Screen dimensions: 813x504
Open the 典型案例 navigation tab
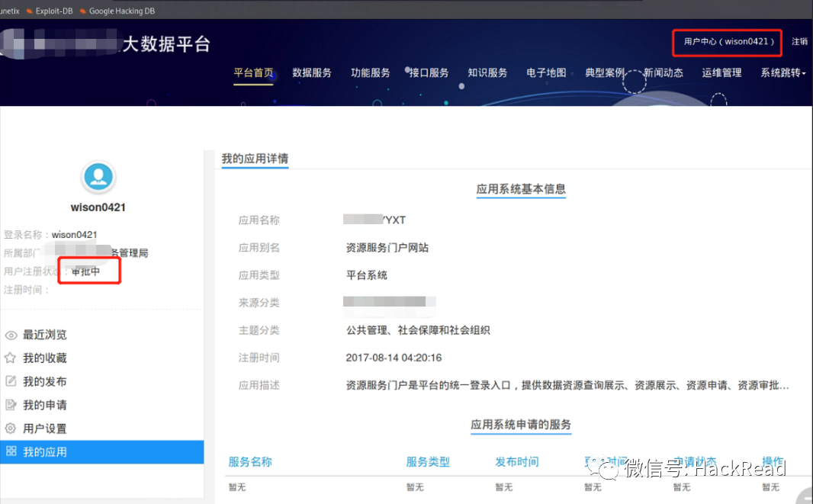pyautogui.click(x=605, y=72)
